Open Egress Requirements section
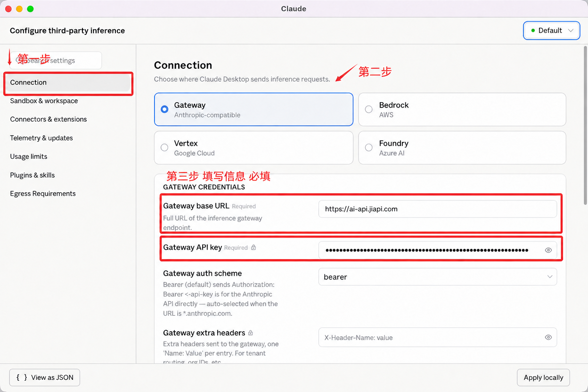 [43, 194]
